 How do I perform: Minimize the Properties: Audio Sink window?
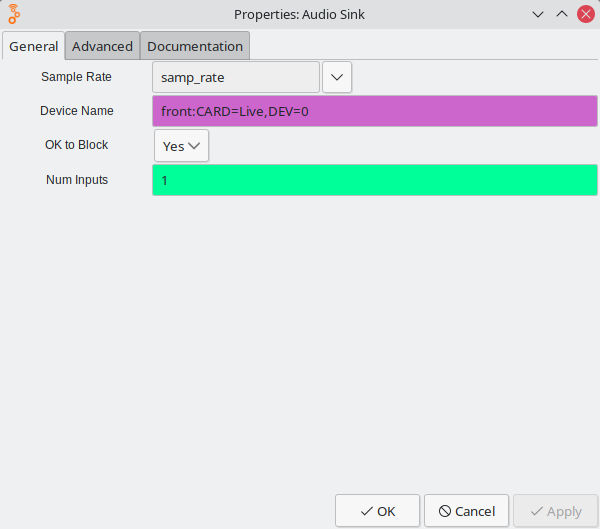(x=538, y=14)
